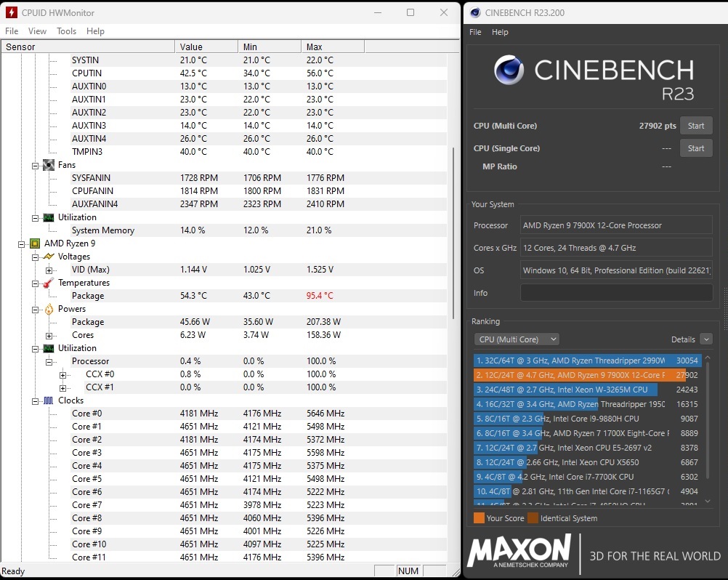Click the Fans category fan icon
728x580 pixels.
(x=49, y=165)
